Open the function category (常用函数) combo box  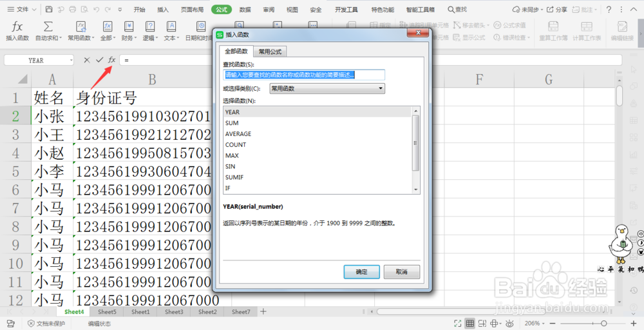click(x=327, y=88)
